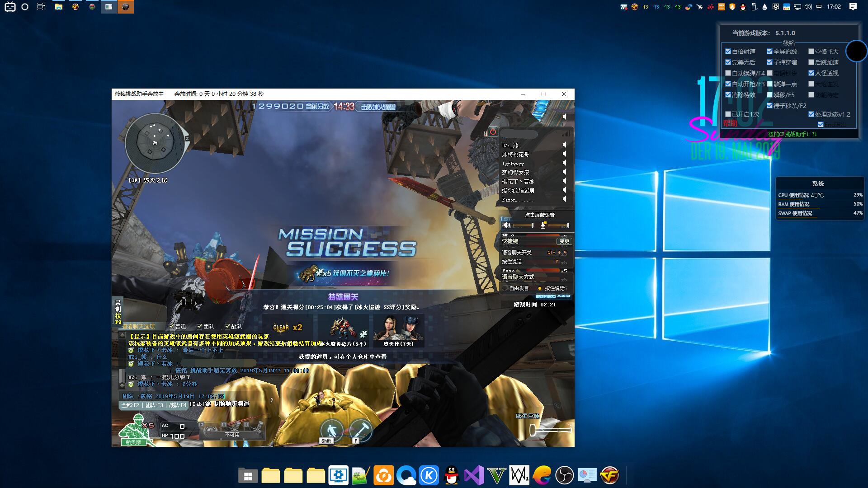Enable the 瞬移/F5 checkbox

(769, 95)
